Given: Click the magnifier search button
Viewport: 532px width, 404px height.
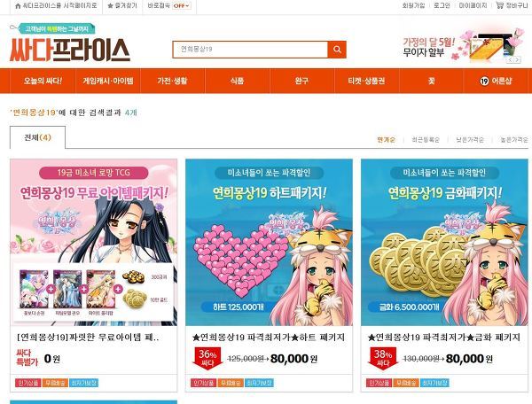Looking at the screenshot, I should pyautogui.click(x=337, y=50).
